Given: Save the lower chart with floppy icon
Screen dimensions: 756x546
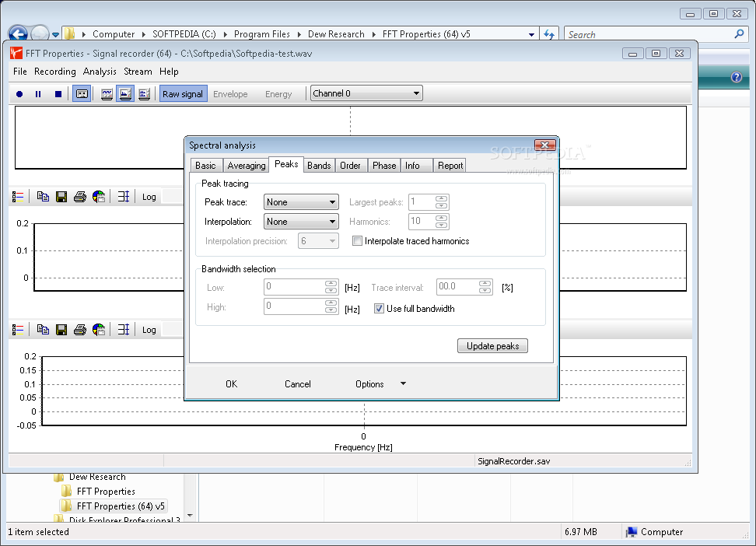Looking at the screenshot, I should coord(61,330).
